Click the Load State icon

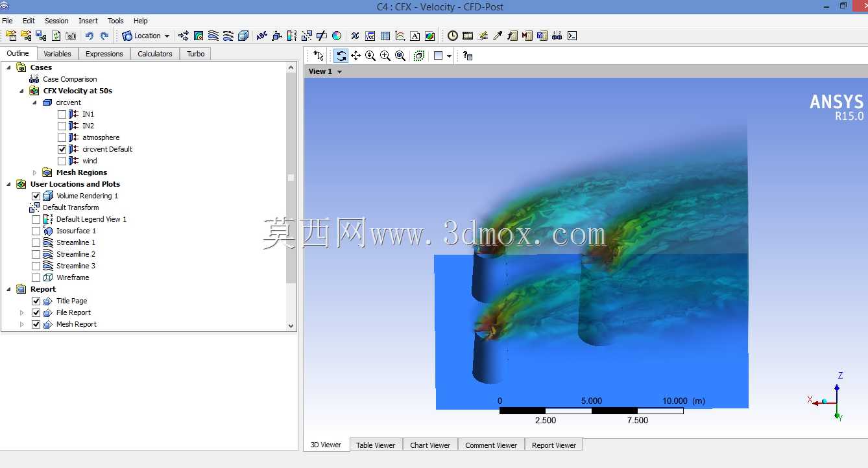pos(26,36)
